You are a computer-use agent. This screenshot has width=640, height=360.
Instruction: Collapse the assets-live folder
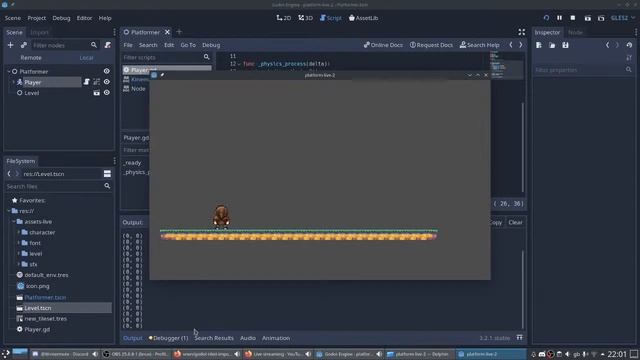coord(13,222)
